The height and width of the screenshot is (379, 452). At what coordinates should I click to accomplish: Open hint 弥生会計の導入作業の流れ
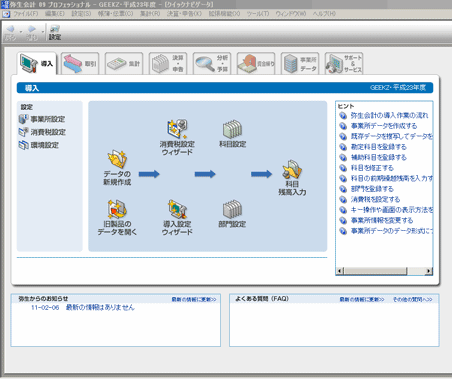(x=389, y=116)
